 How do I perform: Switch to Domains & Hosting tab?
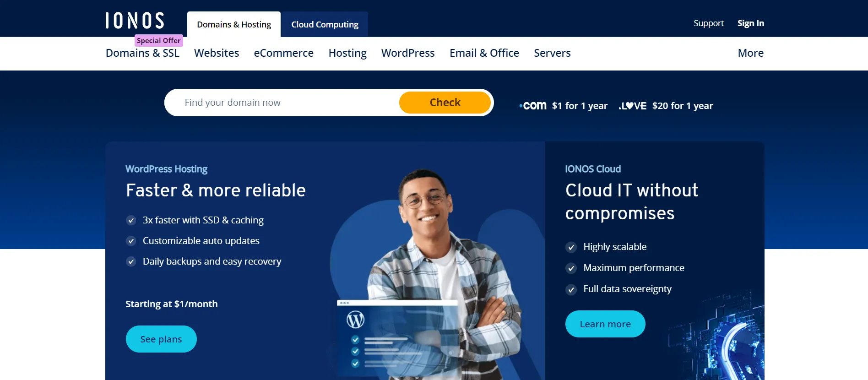pos(234,24)
